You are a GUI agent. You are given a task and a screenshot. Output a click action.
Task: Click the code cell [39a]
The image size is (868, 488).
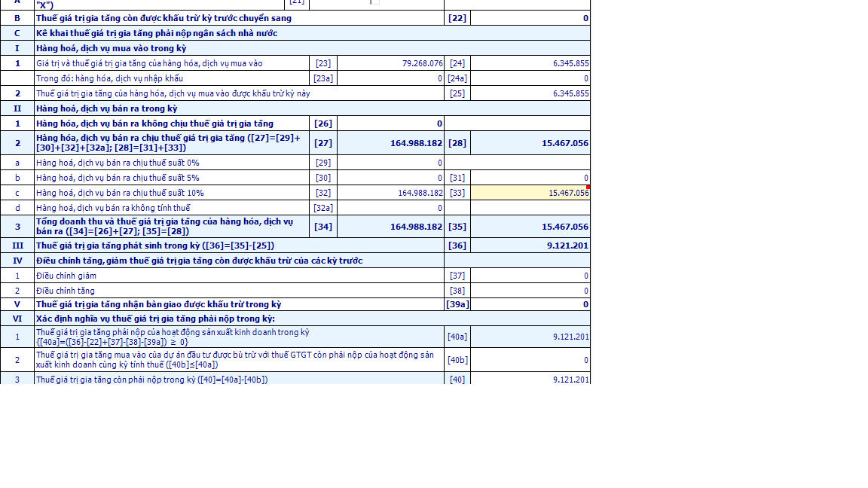click(457, 304)
